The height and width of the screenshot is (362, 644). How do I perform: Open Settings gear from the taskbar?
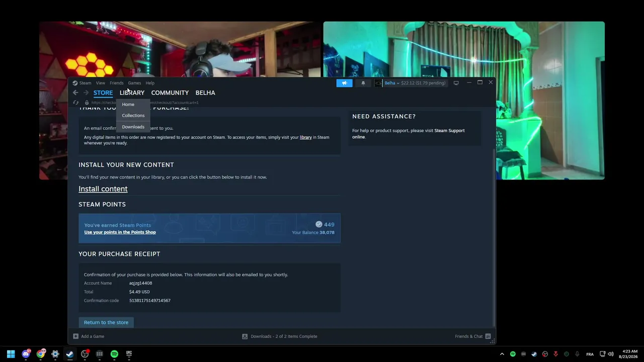(55, 354)
